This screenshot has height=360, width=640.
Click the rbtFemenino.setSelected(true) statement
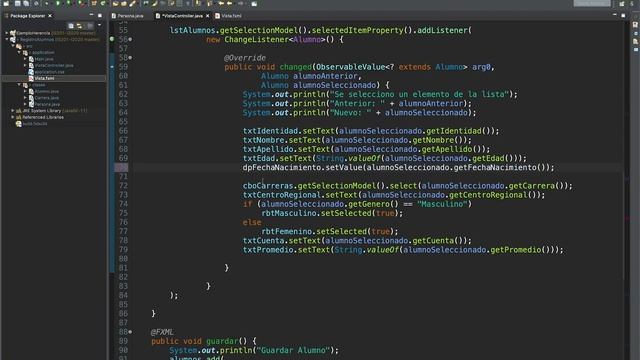pyautogui.click(x=329, y=231)
